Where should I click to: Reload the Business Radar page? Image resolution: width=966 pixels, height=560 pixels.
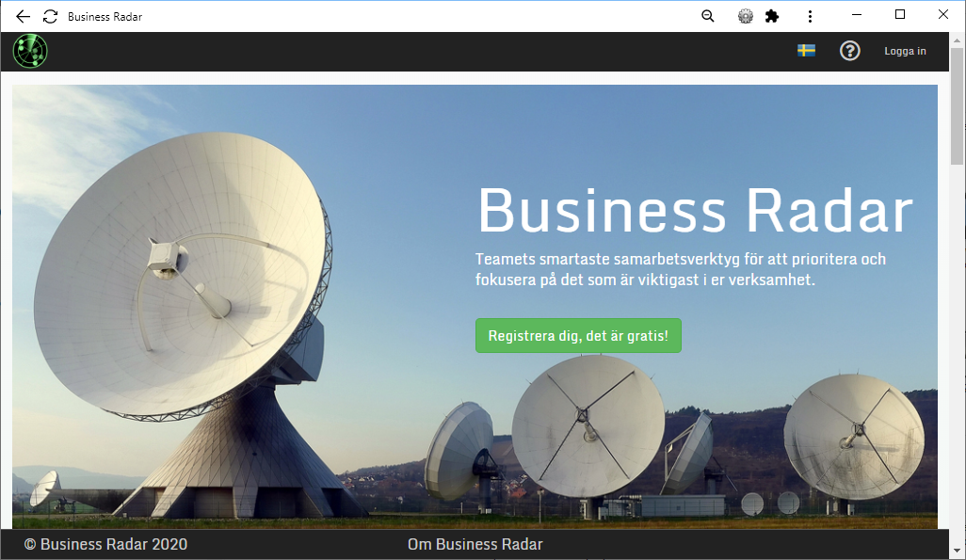[51, 17]
